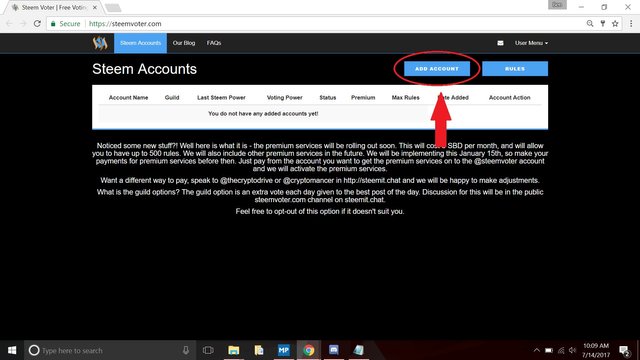Click 'Feel free to opt-out' sentence

(x=320, y=211)
